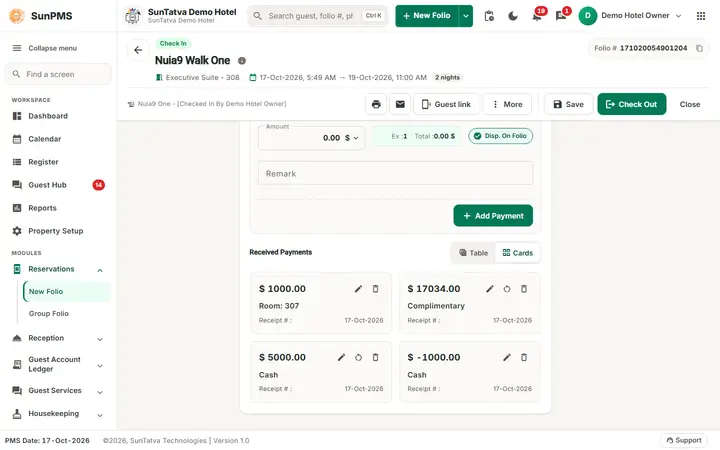Save the folio

point(568,104)
